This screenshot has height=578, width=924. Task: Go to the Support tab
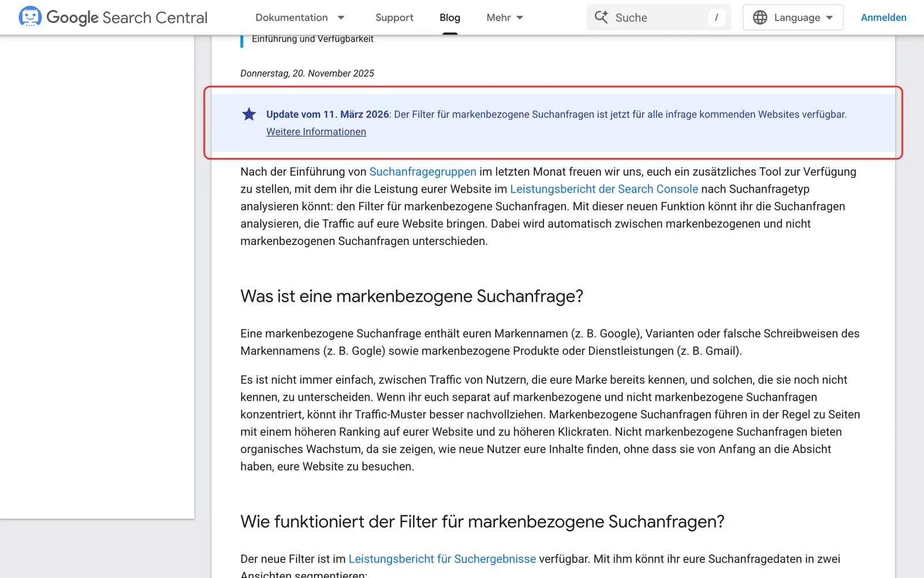point(394,18)
